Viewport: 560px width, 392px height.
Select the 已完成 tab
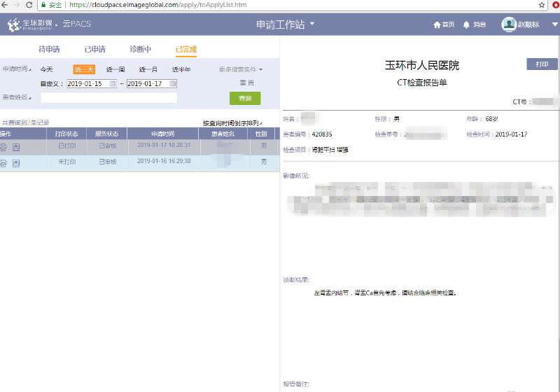[186, 49]
